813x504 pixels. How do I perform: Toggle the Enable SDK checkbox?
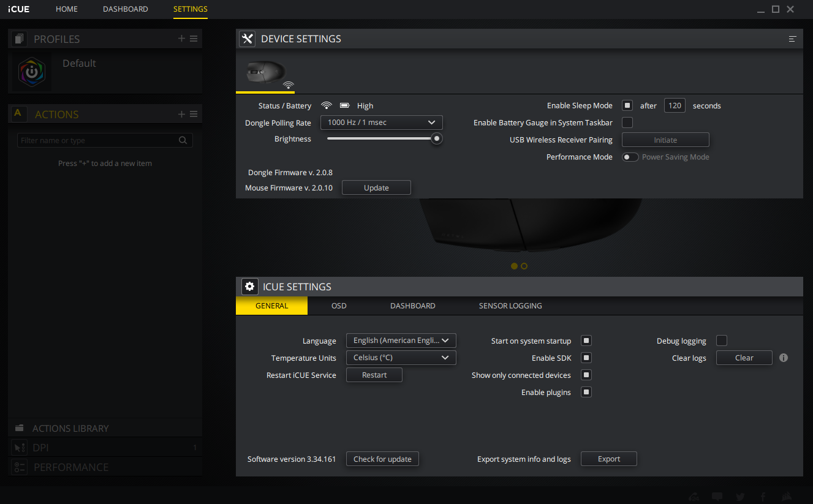pyautogui.click(x=586, y=358)
